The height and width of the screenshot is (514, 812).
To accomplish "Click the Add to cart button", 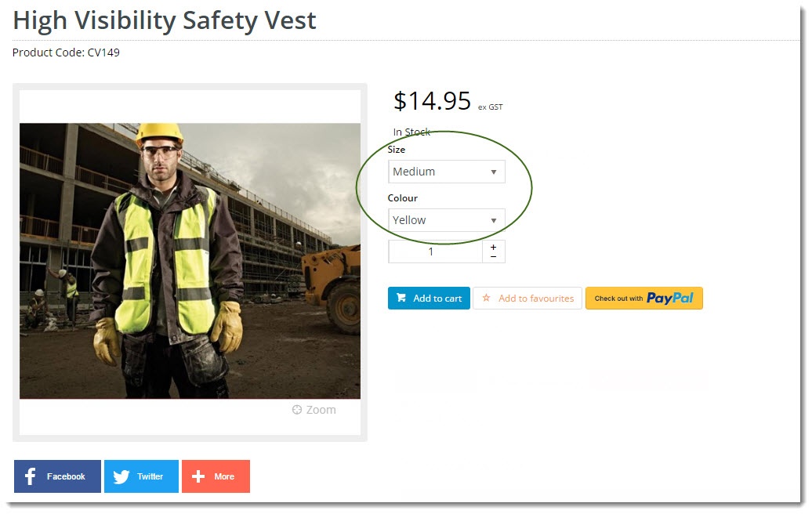I will [x=429, y=299].
